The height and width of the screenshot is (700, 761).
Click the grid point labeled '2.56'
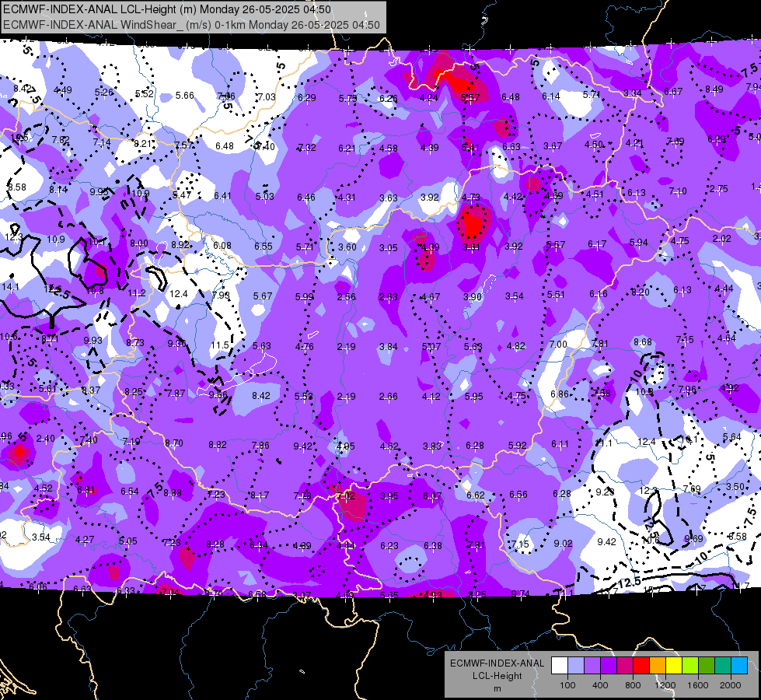tap(347, 296)
